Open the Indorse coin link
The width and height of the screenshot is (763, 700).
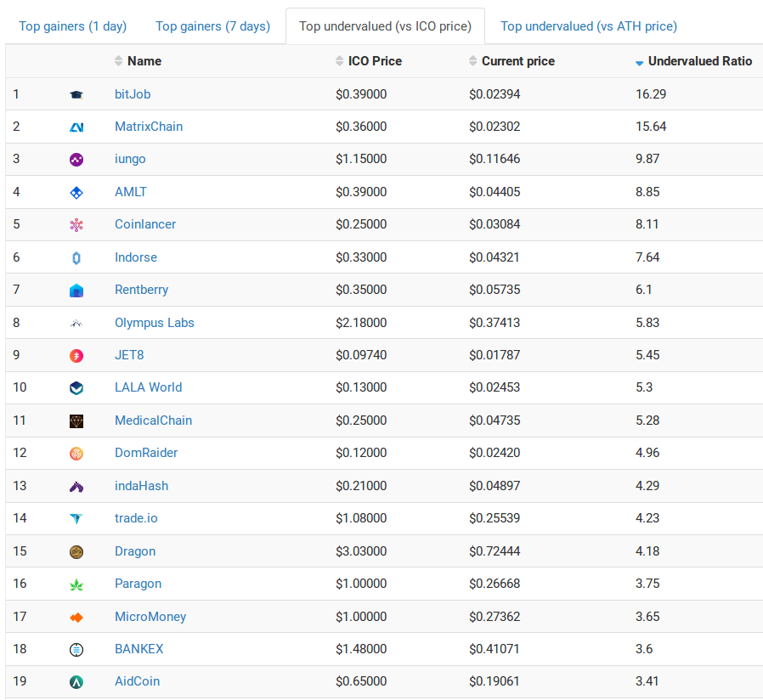point(136,257)
